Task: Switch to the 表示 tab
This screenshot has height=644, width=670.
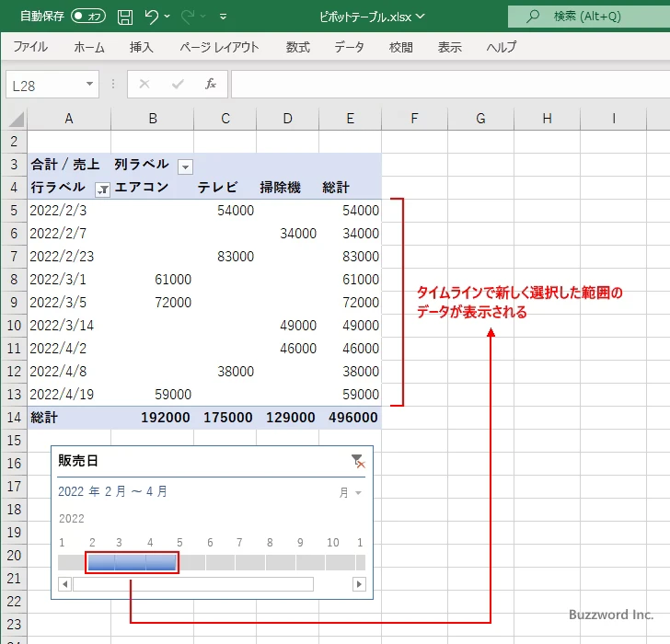Action: pos(449,47)
